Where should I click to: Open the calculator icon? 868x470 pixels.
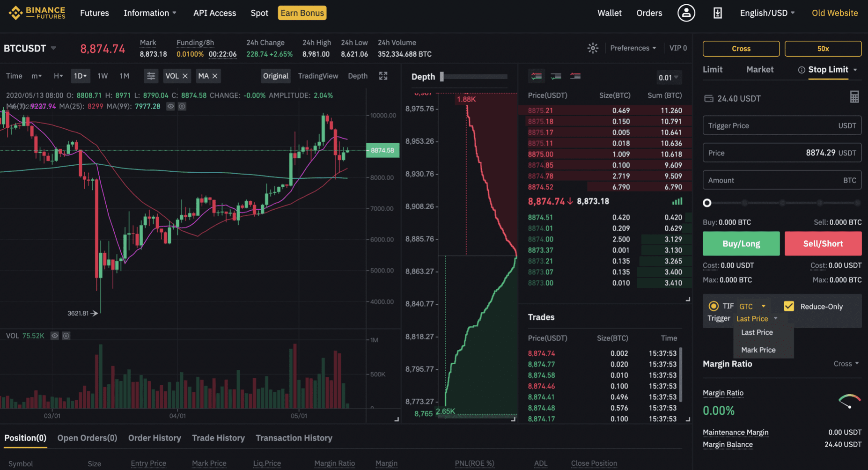(x=854, y=97)
